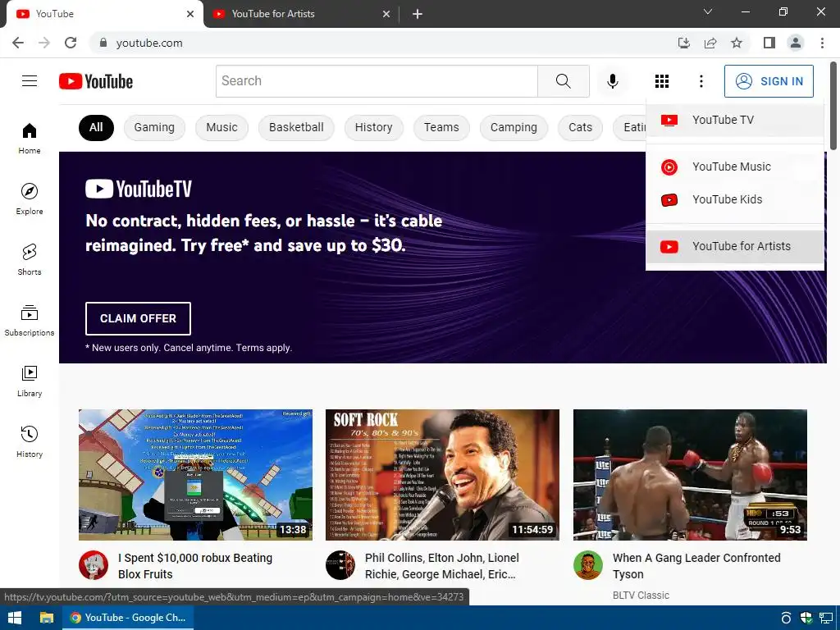Click in the YouTube search field
This screenshot has height=630, width=840.
pos(377,81)
